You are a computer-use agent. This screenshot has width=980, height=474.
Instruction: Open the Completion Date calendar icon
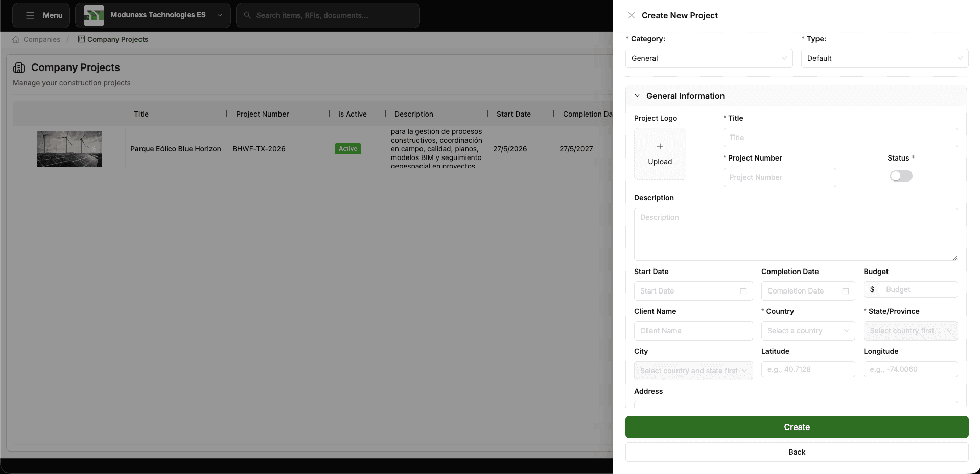pos(846,291)
